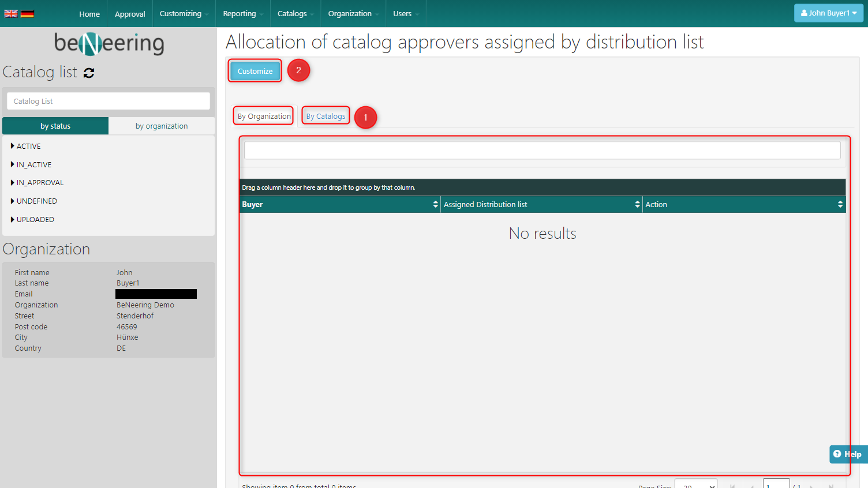This screenshot has height=488, width=868.
Task: Switch to the By Catalogs tab
Action: tap(325, 116)
